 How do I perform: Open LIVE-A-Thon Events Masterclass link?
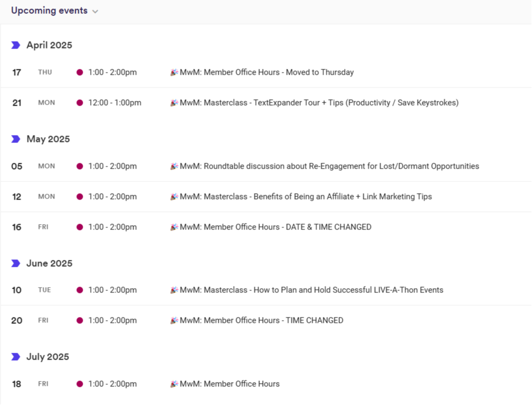point(312,290)
